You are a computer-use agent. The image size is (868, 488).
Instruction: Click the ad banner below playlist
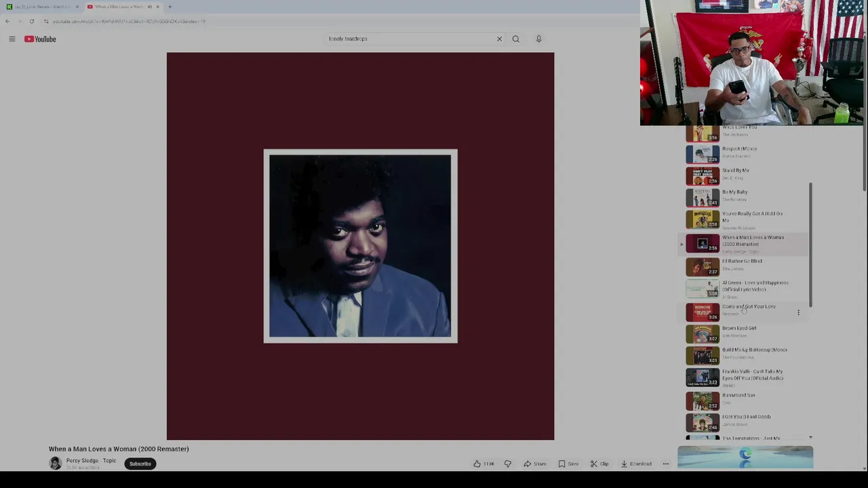click(745, 457)
